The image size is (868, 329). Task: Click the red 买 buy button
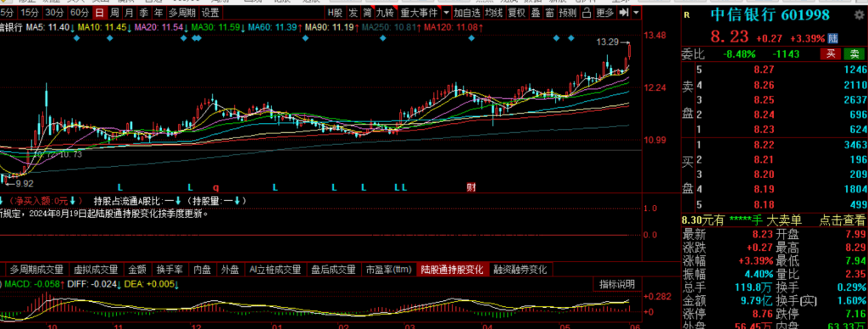pos(831,53)
